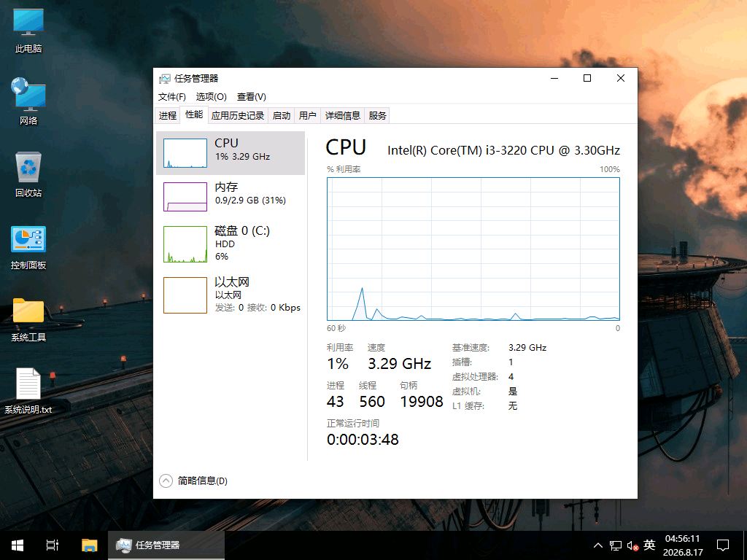This screenshot has width=747, height=560.
Task: Switch to the 详细信息 tab
Action: 343,116
